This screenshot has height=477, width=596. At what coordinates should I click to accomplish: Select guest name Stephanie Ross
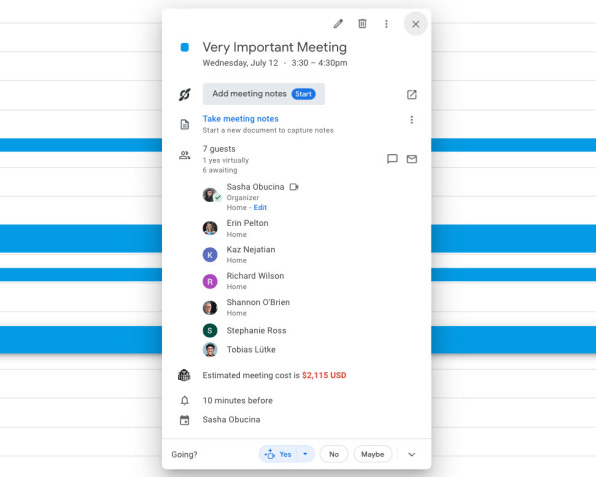257,331
